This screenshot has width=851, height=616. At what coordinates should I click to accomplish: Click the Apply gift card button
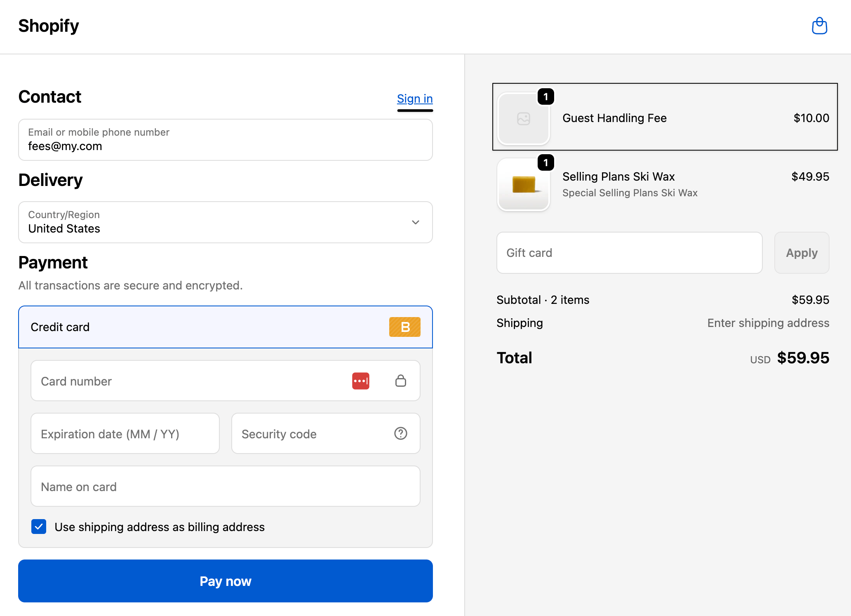coord(801,253)
